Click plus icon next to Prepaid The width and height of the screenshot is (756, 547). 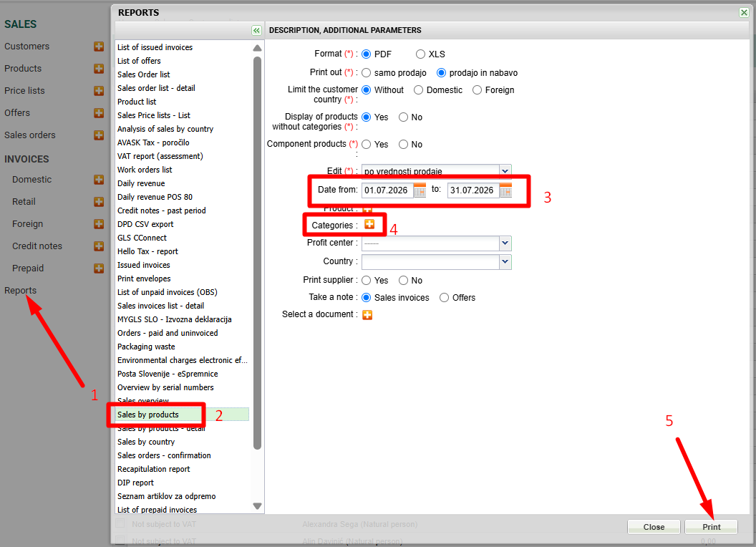pyautogui.click(x=99, y=268)
